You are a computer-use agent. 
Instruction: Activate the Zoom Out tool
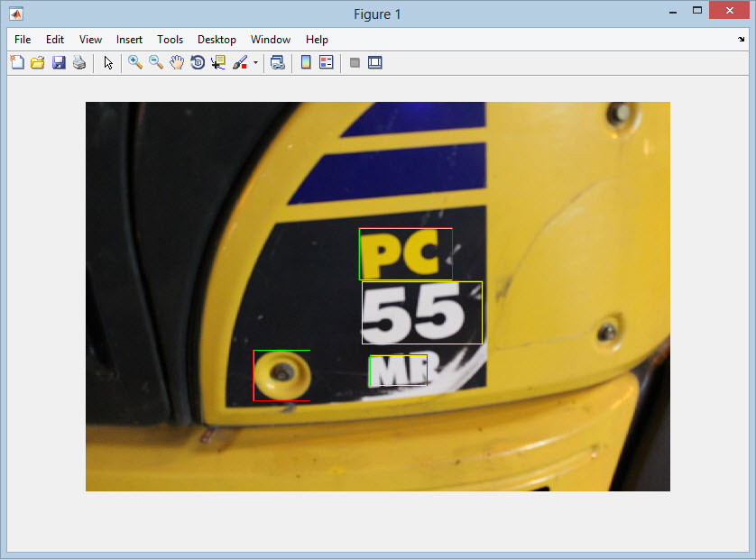pyautogui.click(x=156, y=62)
